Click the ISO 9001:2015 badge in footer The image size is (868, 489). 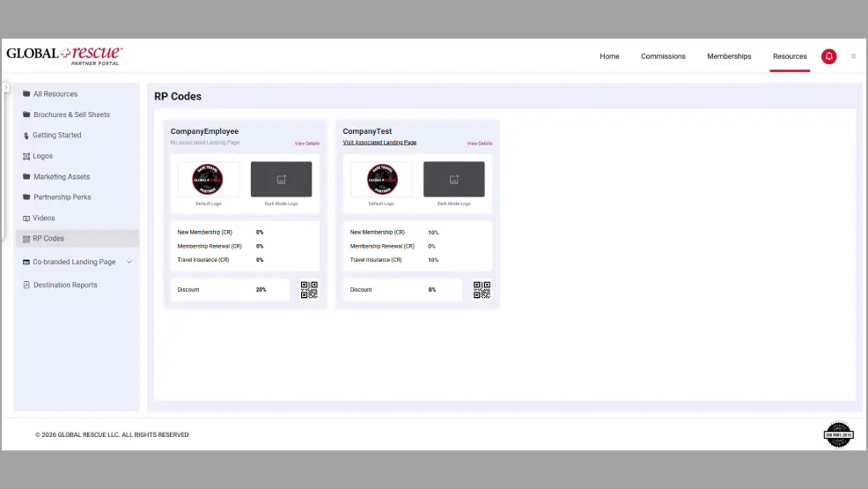pyautogui.click(x=838, y=434)
